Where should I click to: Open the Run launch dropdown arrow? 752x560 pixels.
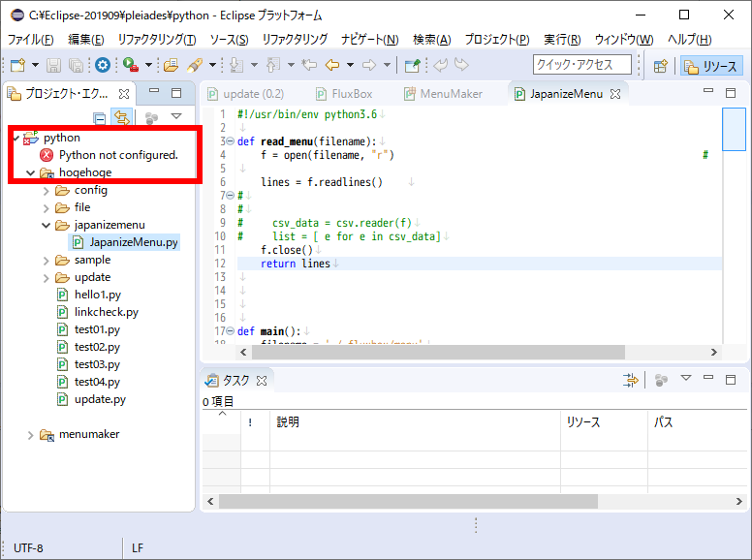tap(148, 65)
